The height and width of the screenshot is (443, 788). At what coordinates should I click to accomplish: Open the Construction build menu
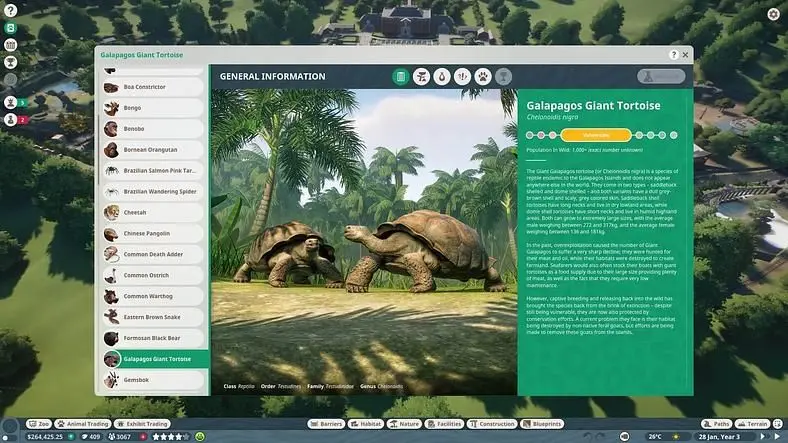(492, 424)
